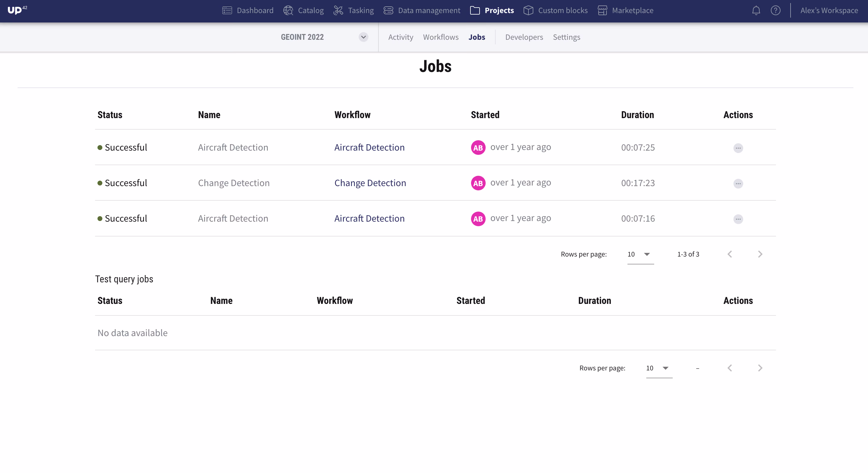Open notifications bell icon
Viewport: 868px width, 473px height.
point(756,10)
